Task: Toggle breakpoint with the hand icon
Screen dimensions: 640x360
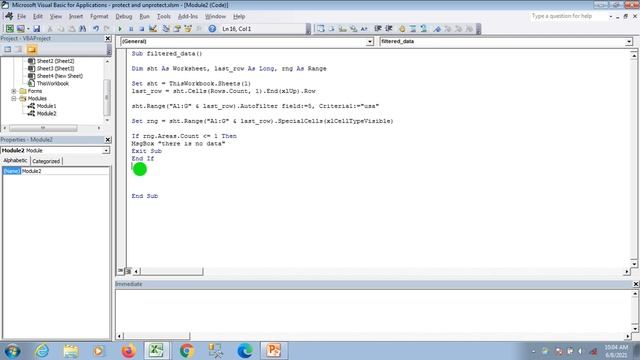Action: pyautogui.click(x=402, y=29)
